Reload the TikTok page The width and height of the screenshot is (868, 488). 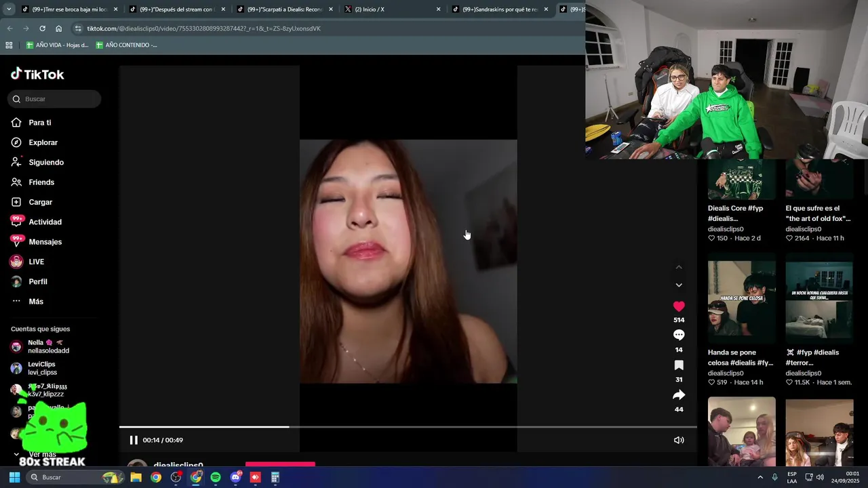click(42, 28)
